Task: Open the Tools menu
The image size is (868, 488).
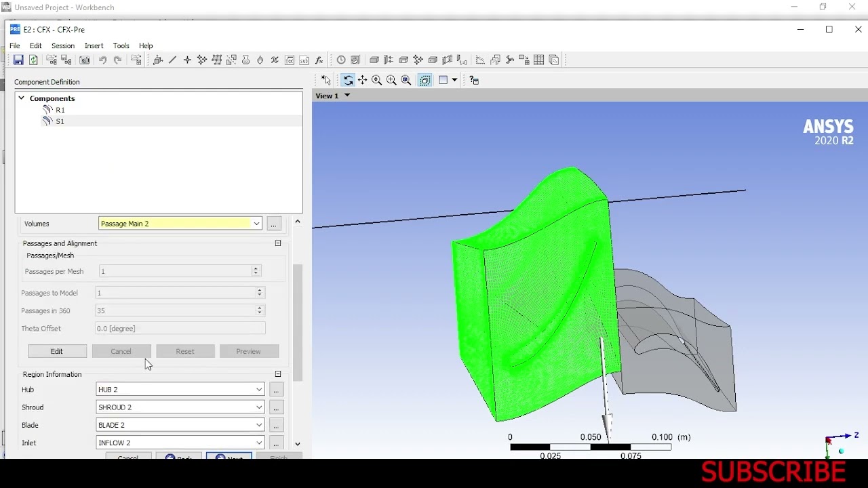Action: (121, 45)
